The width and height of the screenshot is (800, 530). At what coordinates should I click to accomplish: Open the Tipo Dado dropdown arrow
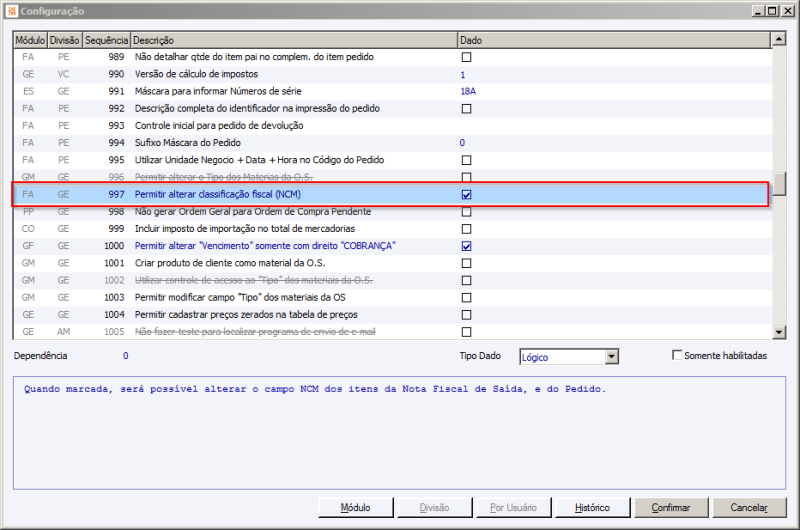coord(612,357)
